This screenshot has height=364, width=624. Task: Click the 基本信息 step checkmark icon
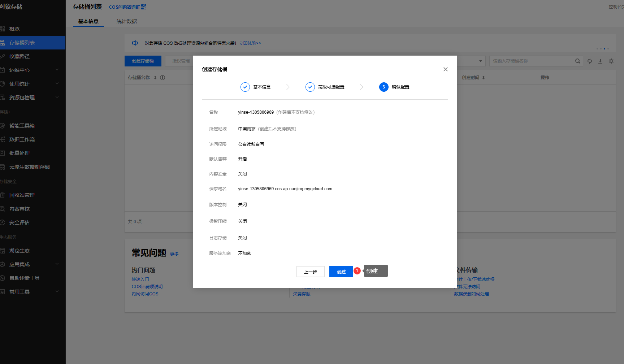coord(245,87)
